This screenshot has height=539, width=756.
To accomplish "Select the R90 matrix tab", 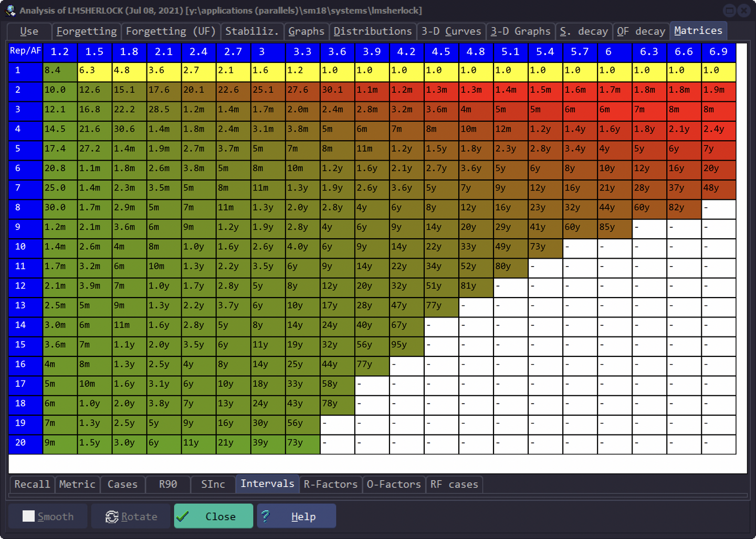I will [168, 484].
